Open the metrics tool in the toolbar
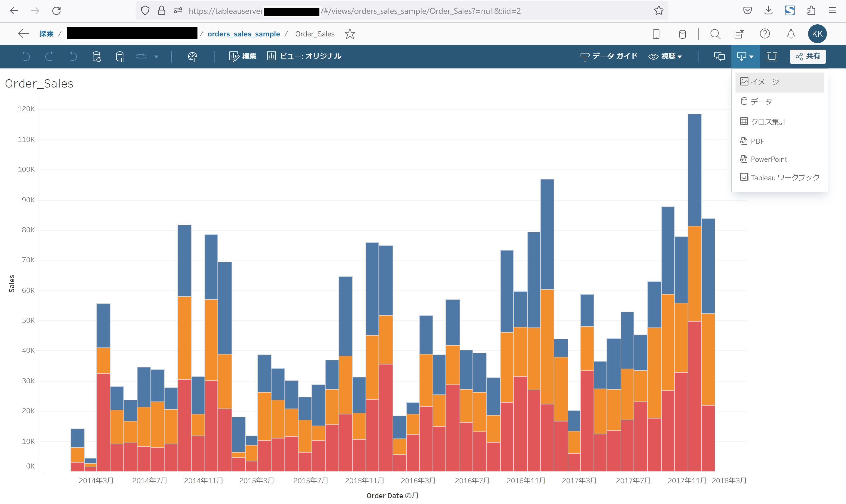Image resolution: width=846 pixels, height=504 pixels. click(192, 57)
